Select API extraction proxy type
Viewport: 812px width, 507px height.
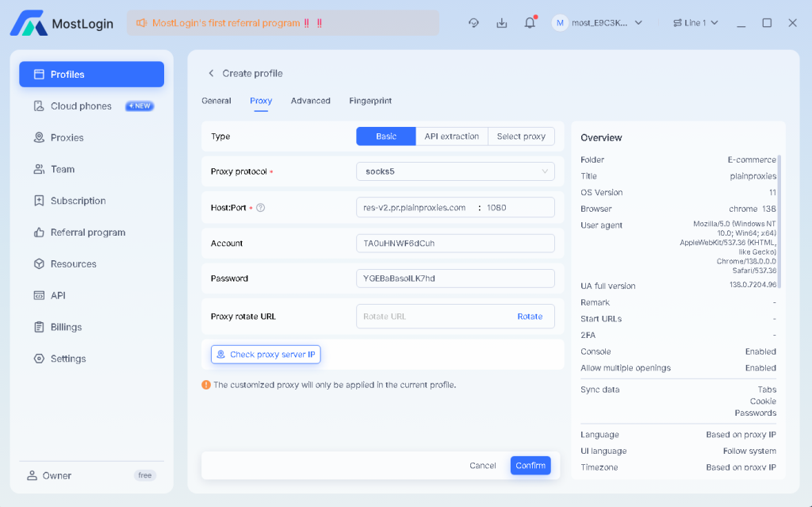(451, 136)
